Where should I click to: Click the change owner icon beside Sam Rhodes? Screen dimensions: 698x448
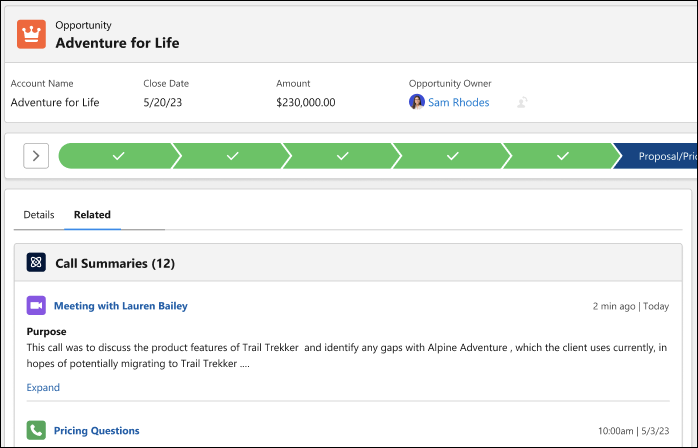pos(522,102)
